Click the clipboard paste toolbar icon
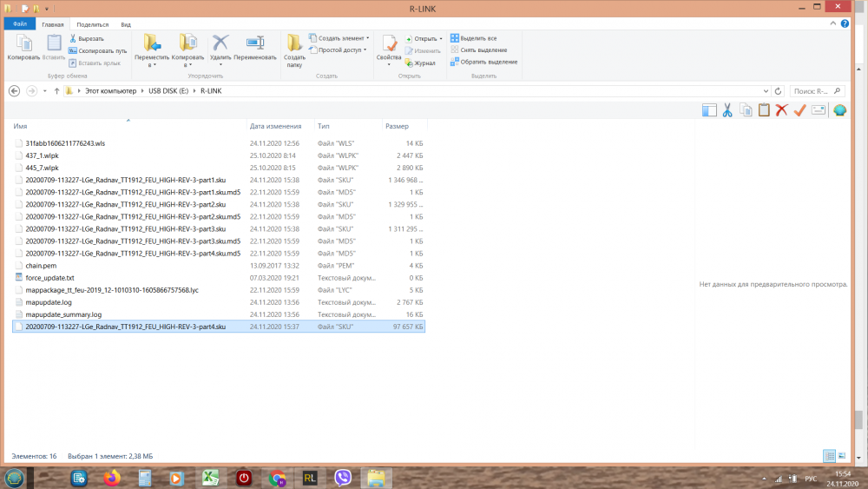868x489 pixels. point(764,110)
